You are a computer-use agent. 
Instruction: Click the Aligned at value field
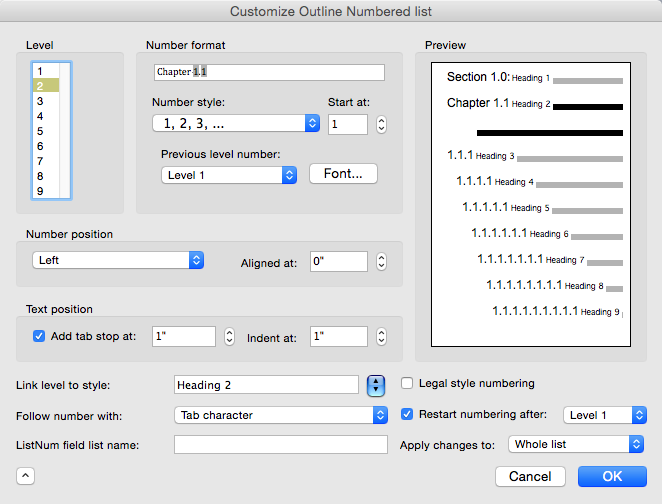[339, 262]
